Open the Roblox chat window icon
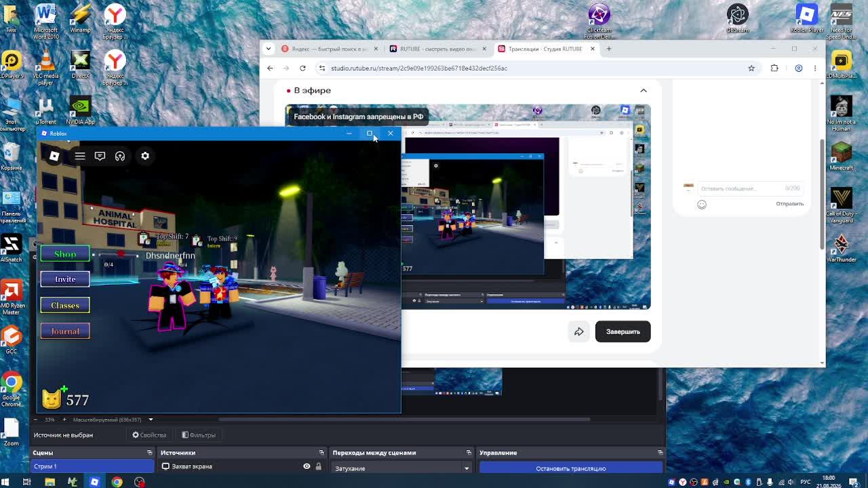 coord(100,156)
